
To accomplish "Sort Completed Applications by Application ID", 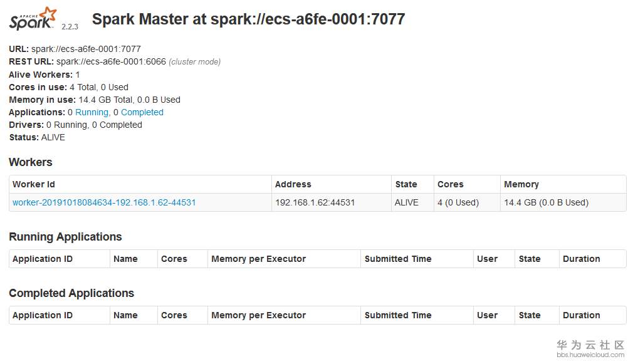I will 43,315.
